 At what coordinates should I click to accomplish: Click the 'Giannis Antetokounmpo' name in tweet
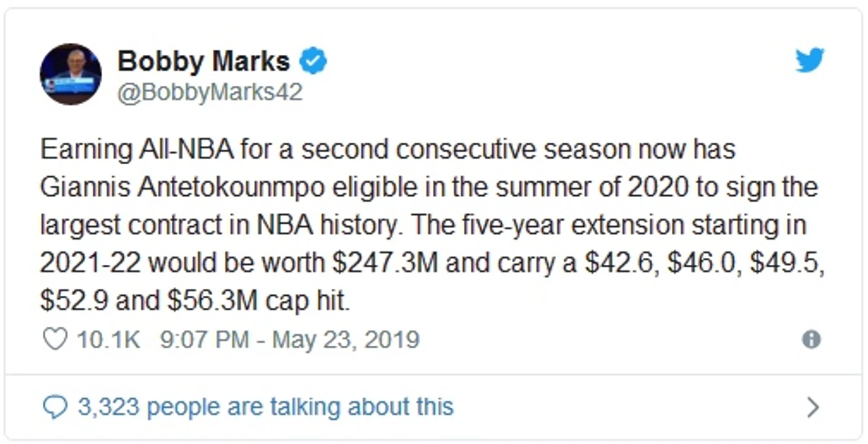click(183, 188)
